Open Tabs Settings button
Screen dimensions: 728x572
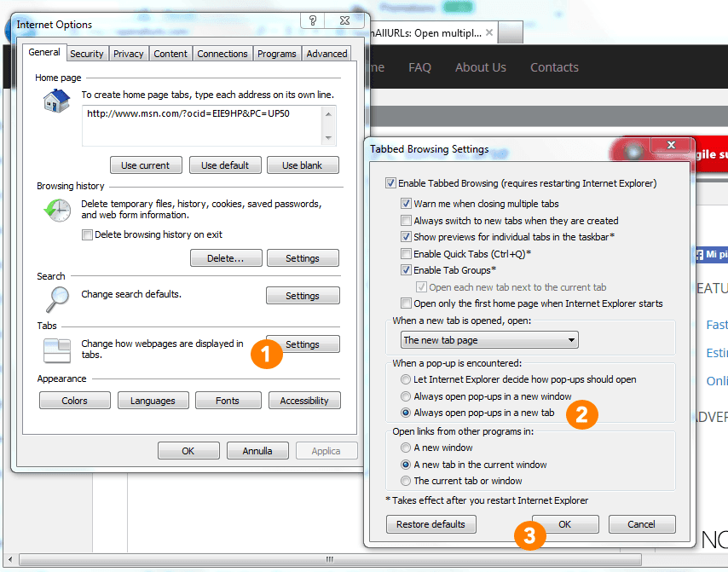pyautogui.click(x=303, y=344)
